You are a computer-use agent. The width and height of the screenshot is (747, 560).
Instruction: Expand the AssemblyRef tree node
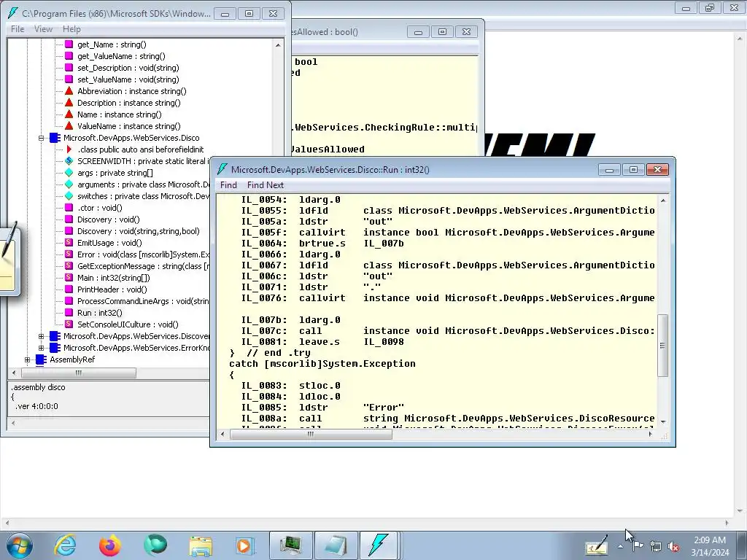click(27, 359)
